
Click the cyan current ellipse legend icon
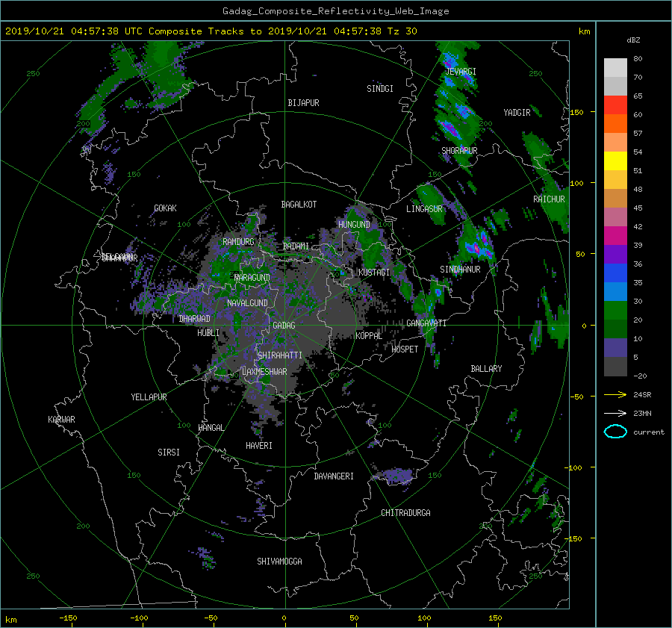pyautogui.click(x=615, y=432)
